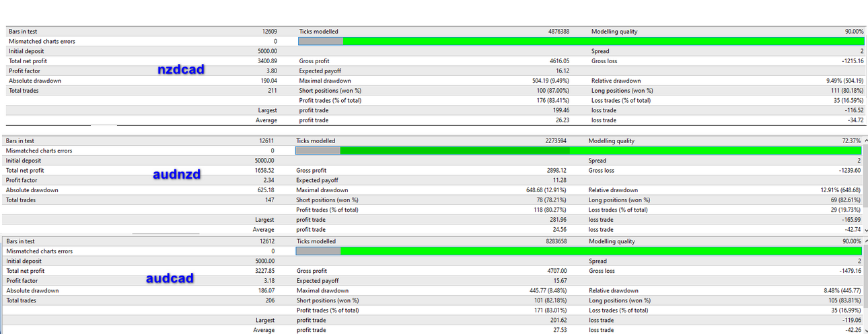Select loss trades value 35 (16.99%)
This screenshot has width=868, height=334.
845,310
